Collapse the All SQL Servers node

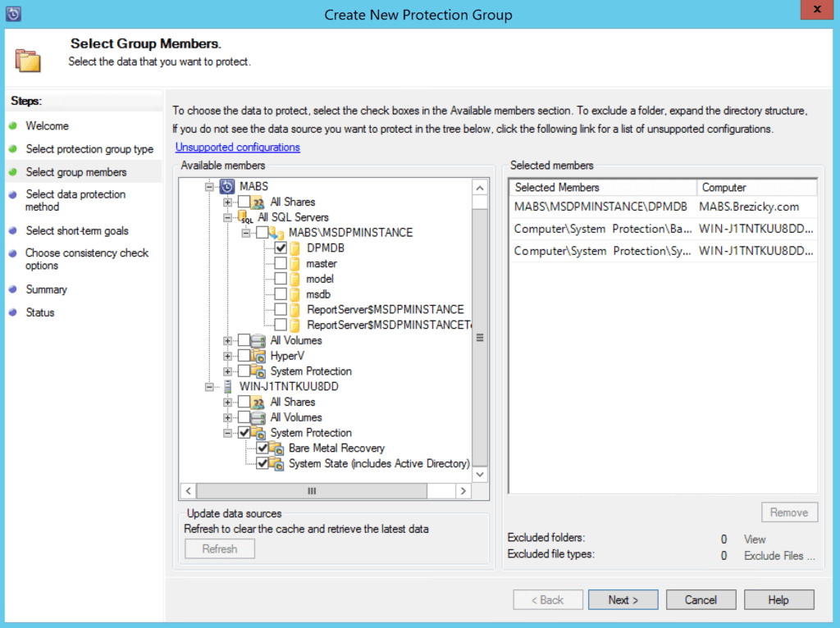click(228, 218)
